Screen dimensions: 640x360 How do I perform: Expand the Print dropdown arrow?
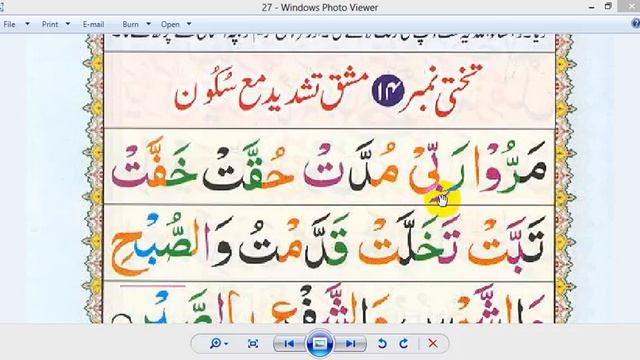pyautogui.click(x=68, y=24)
